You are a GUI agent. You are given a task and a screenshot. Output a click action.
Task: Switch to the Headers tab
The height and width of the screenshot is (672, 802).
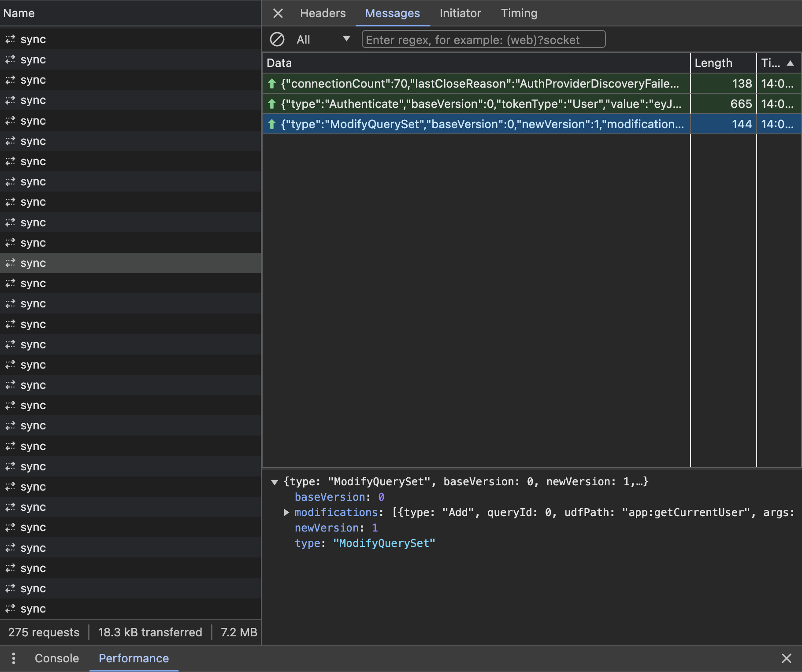click(323, 13)
